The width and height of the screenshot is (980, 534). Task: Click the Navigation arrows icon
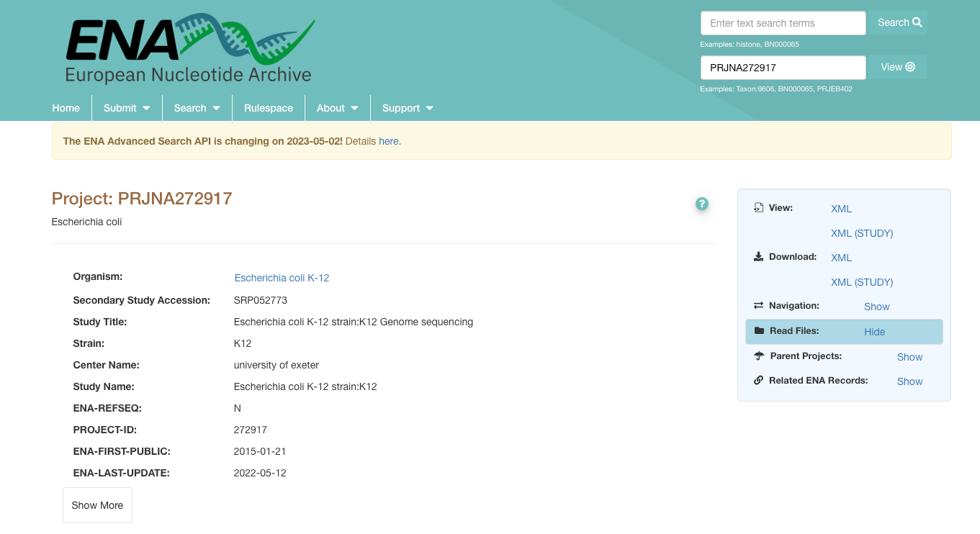[759, 306]
